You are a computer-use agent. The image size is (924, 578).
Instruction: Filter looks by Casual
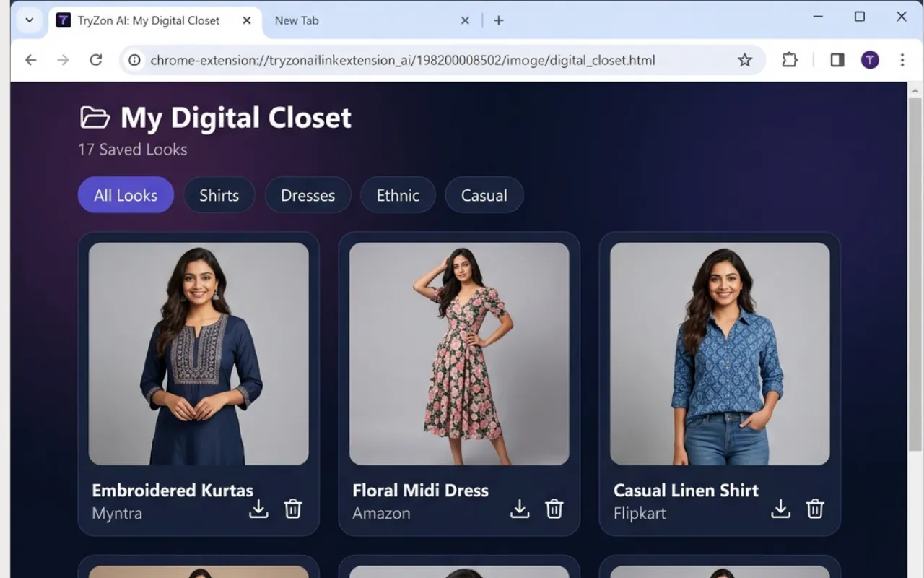pos(484,195)
